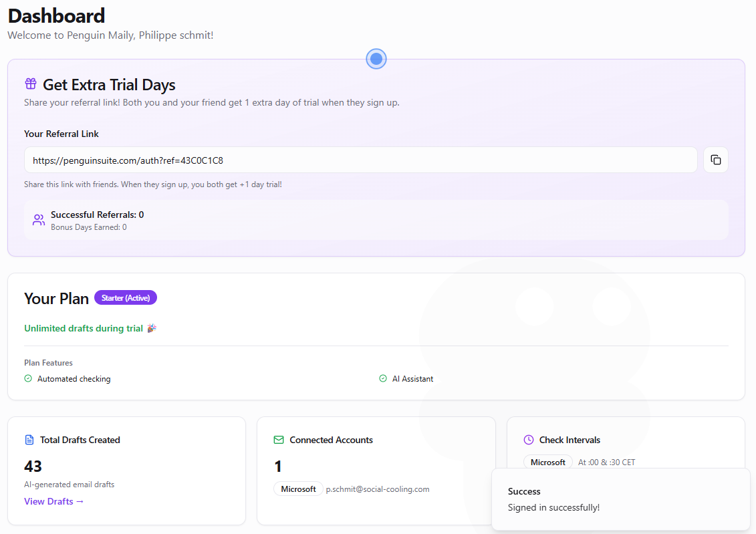This screenshot has width=756, height=534.
Task: Click the checkmark icon next to AI Assistant
Action: tap(383, 379)
